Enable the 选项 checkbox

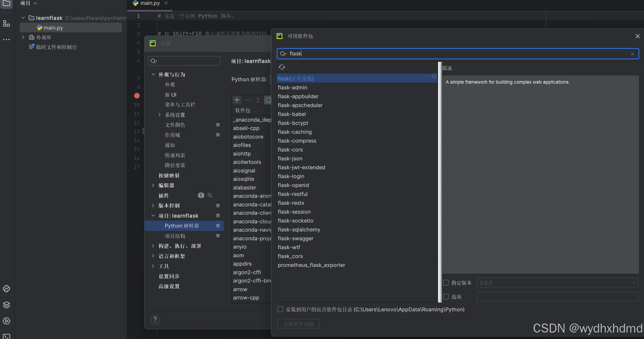point(446,297)
